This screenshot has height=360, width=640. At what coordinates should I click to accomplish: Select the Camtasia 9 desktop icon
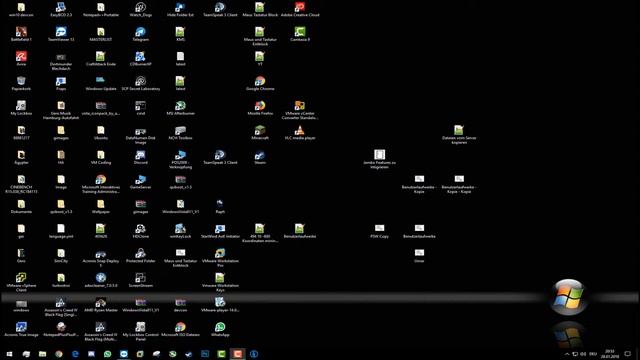[300, 34]
